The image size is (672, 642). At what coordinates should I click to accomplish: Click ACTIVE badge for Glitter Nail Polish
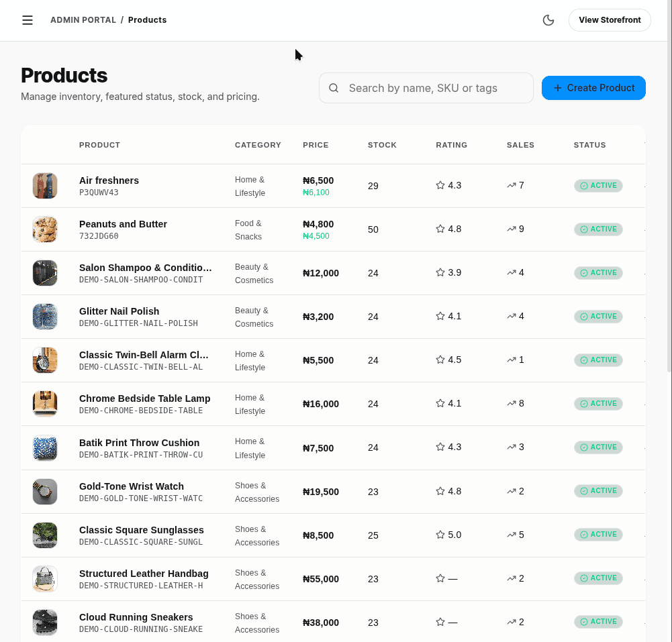[598, 317]
